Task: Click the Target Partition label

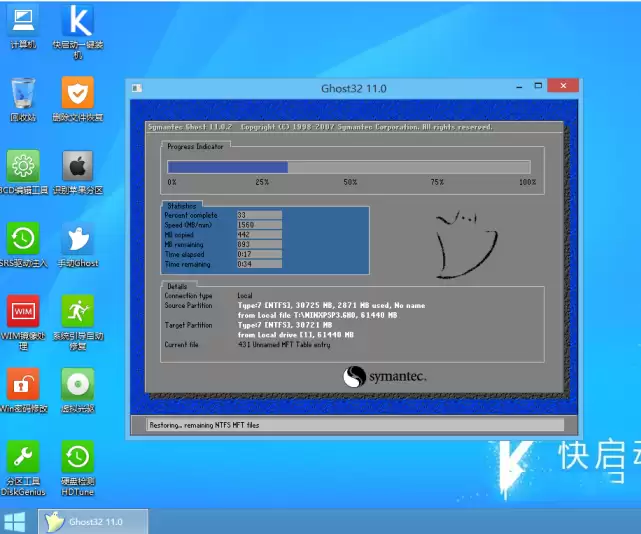Action: coord(188,325)
